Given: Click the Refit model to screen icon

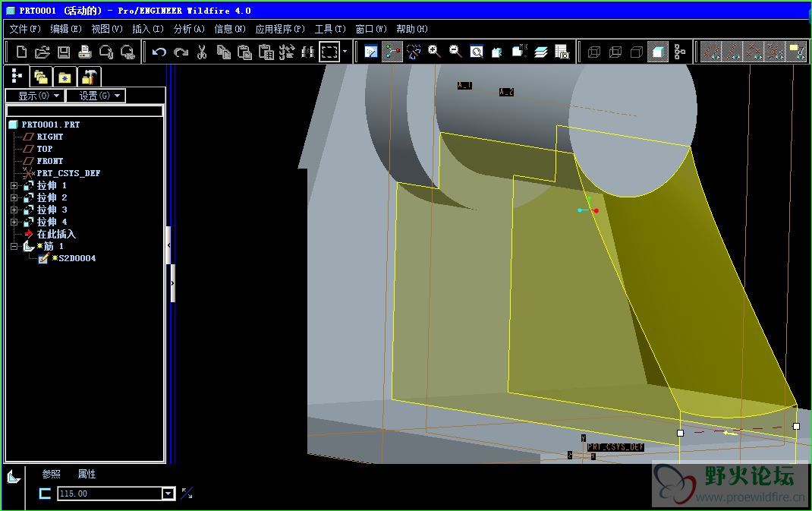Looking at the screenshot, I should [x=477, y=52].
